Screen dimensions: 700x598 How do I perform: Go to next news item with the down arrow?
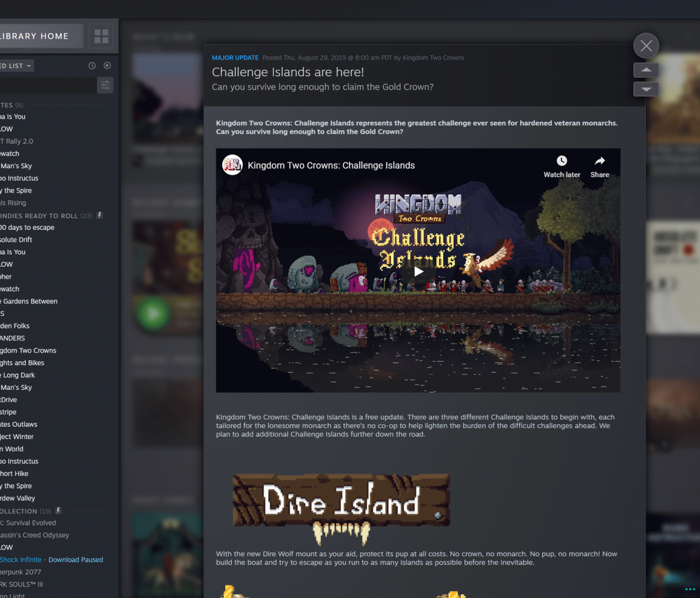point(646,89)
